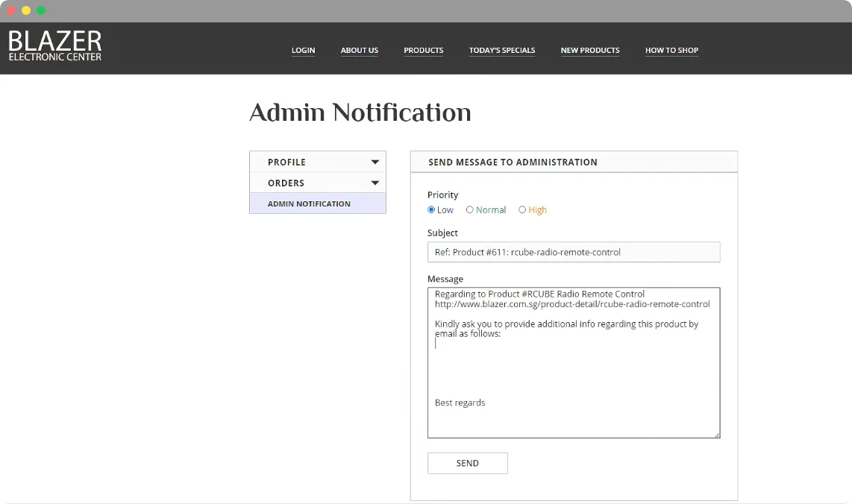Select the High priority radio button
The image size is (852, 504).
pos(522,210)
